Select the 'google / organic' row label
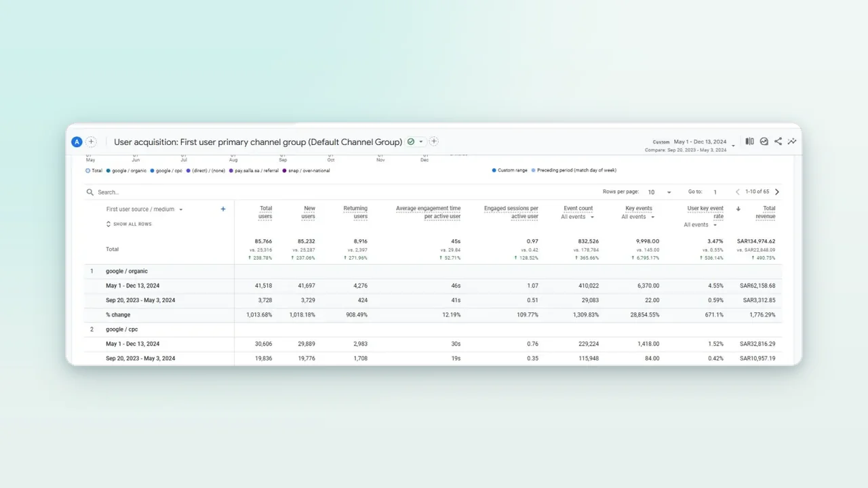The height and width of the screenshot is (488, 868). click(x=126, y=271)
